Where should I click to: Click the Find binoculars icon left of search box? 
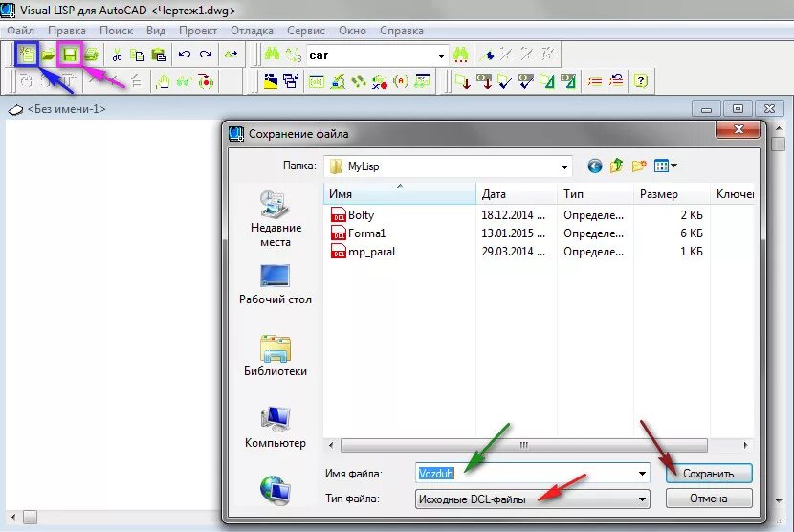click(272, 55)
